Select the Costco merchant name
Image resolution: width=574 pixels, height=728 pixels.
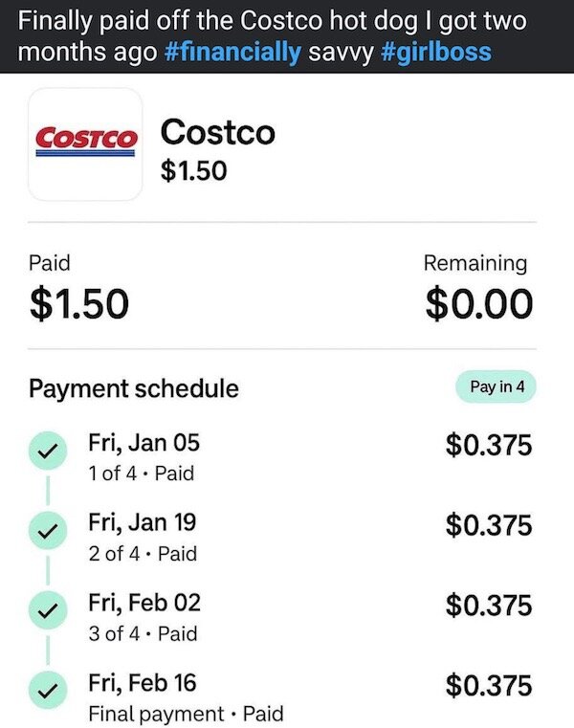(x=218, y=131)
